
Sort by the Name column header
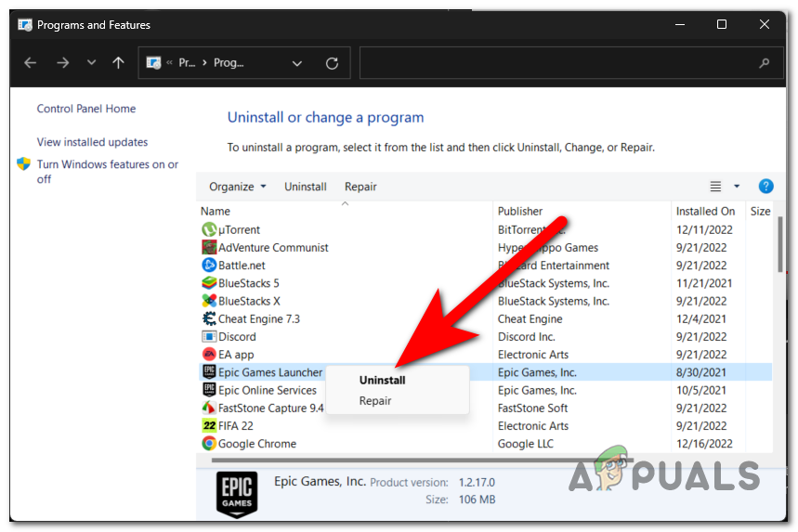(216, 211)
